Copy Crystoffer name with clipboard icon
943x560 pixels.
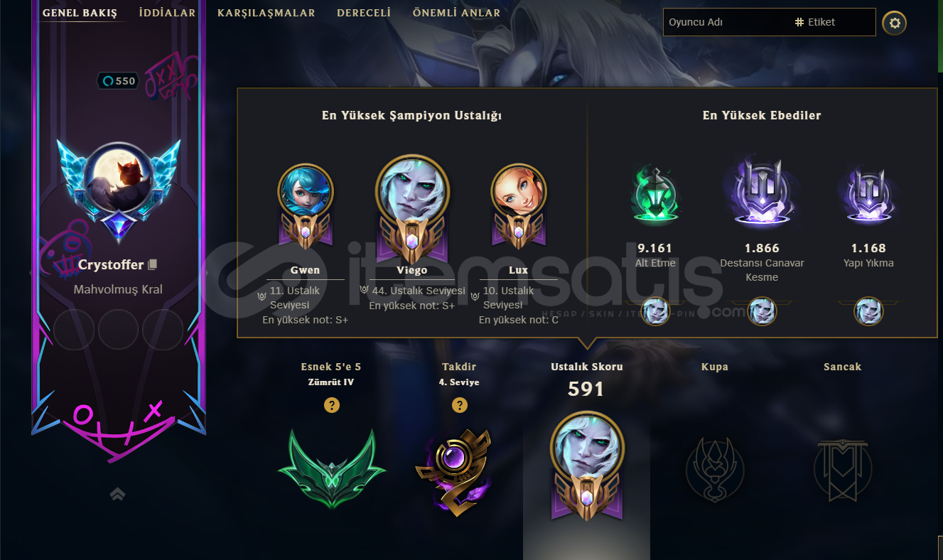pyautogui.click(x=152, y=264)
